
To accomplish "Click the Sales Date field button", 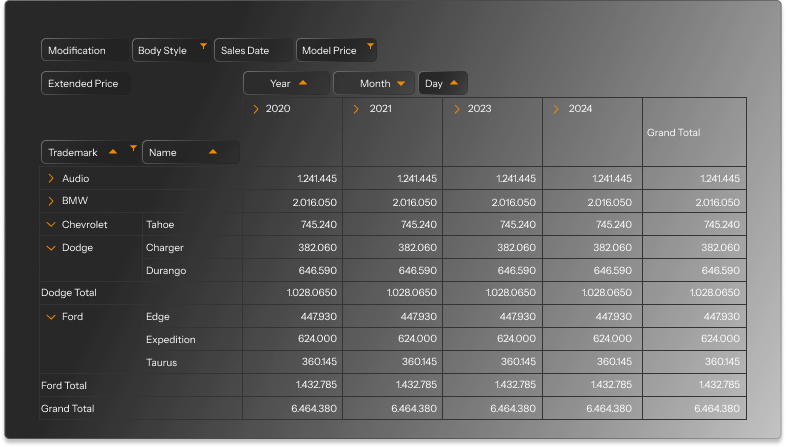I will click(x=245, y=51).
